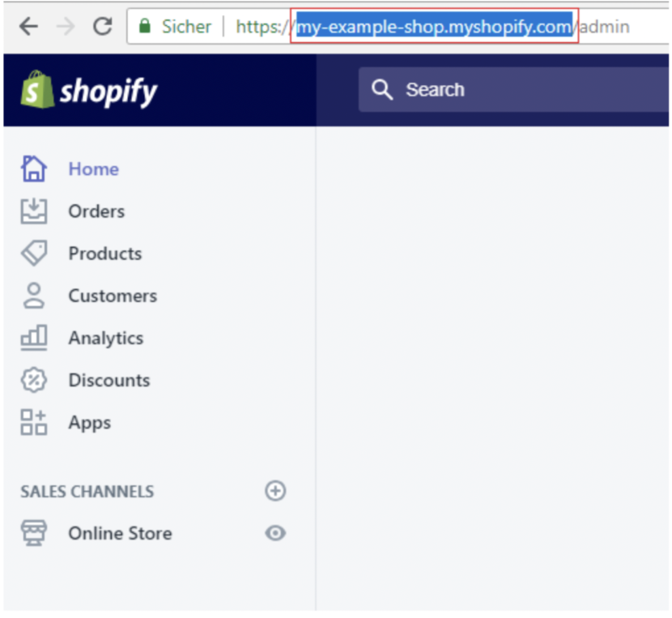672x618 pixels.
Task: Click the Home house icon
Action: click(x=33, y=168)
